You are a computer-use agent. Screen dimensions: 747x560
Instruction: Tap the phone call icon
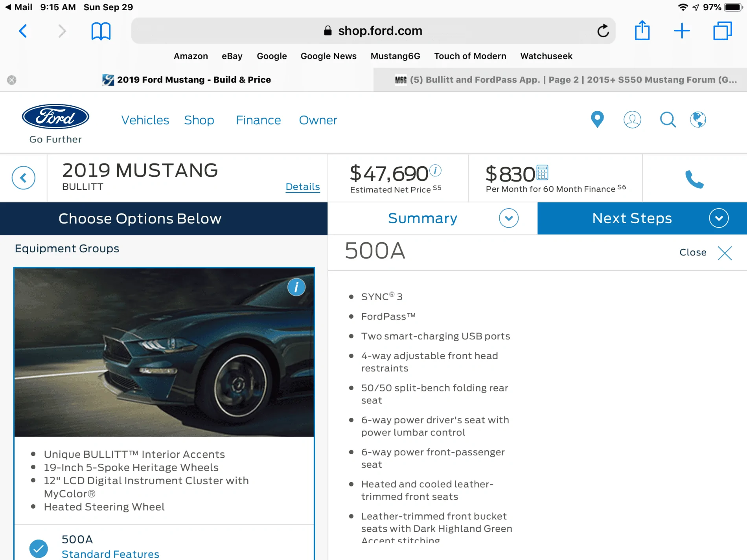[695, 179]
